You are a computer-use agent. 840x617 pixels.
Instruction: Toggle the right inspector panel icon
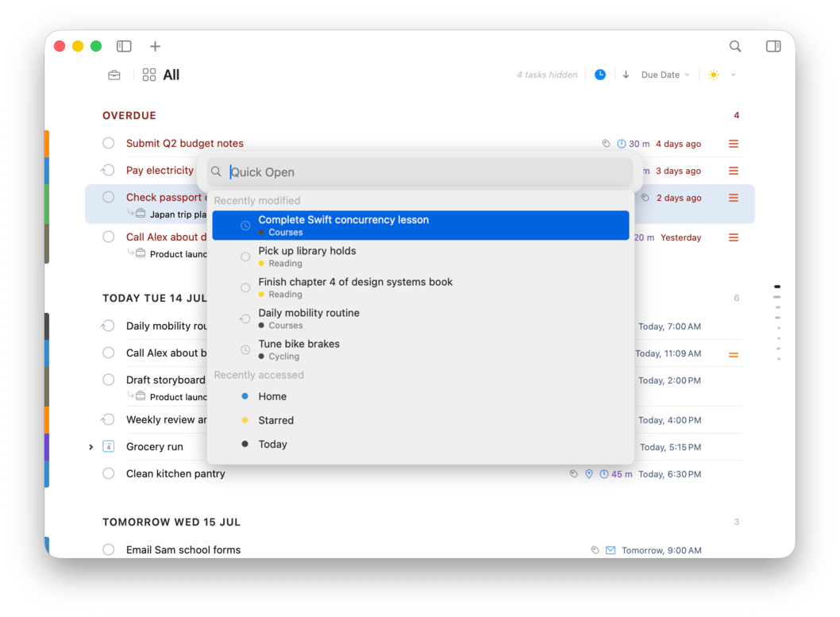pyautogui.click(x=773, y=47)
